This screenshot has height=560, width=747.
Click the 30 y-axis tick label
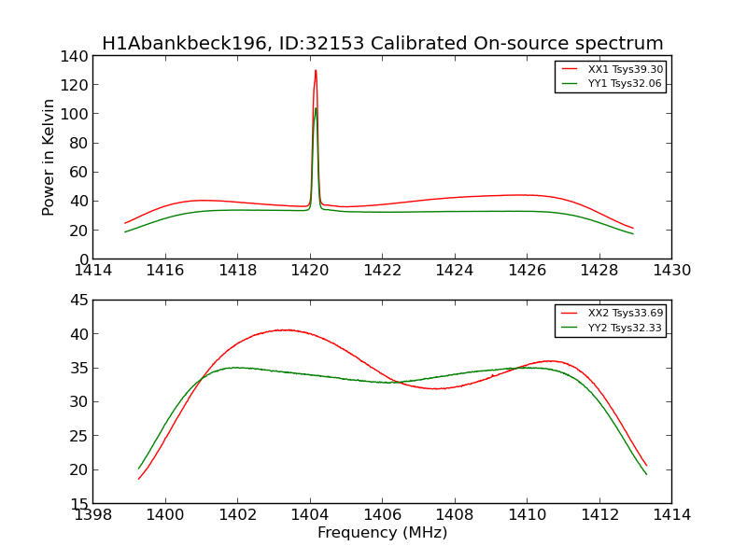tap(79, 402)
